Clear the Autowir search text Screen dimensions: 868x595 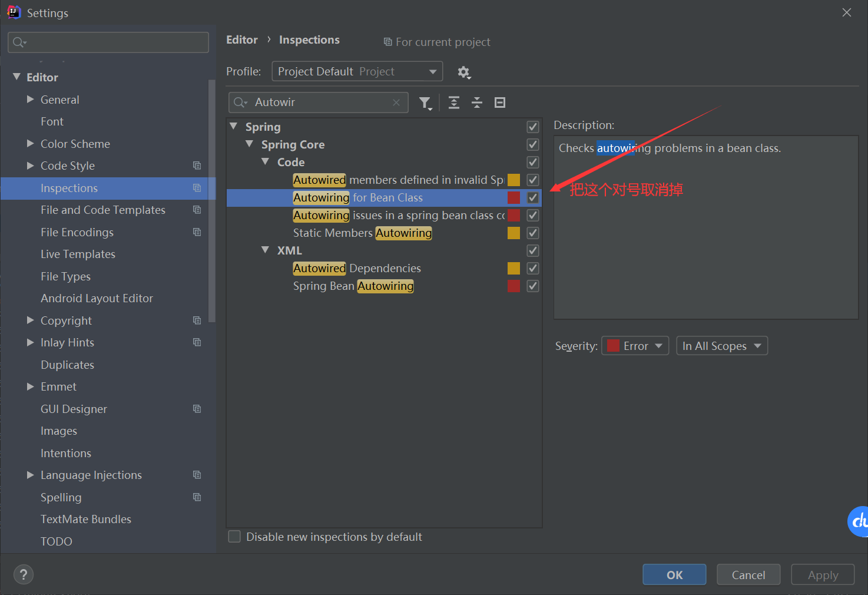[x=396, y=103]
